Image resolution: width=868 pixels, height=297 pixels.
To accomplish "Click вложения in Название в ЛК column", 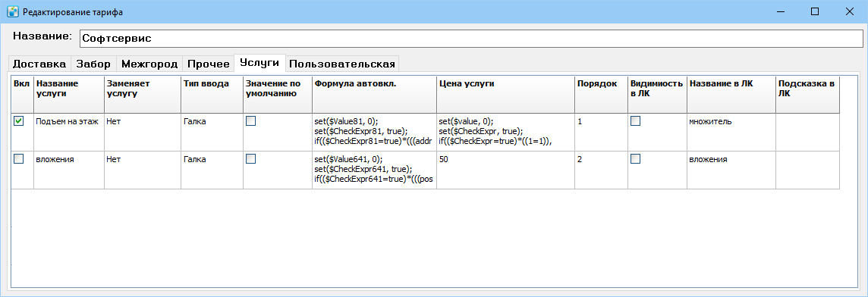I will [731, 170].
